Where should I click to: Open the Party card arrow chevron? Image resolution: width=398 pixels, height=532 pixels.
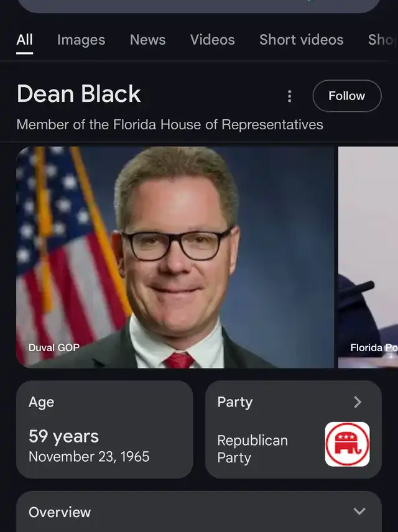click(358, 402)
